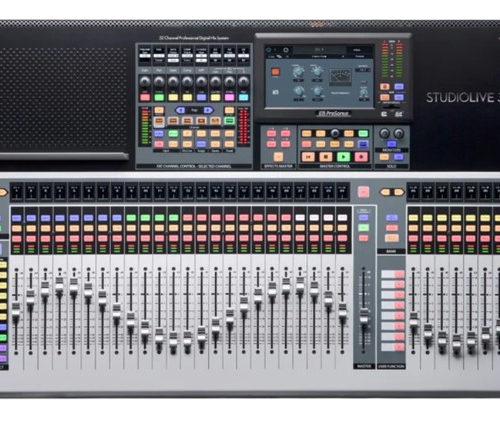Select channel 1 with its blue Select button
The height and width of the screenshot is (421, 500).
pyautogui.click(x=17, y=218)
